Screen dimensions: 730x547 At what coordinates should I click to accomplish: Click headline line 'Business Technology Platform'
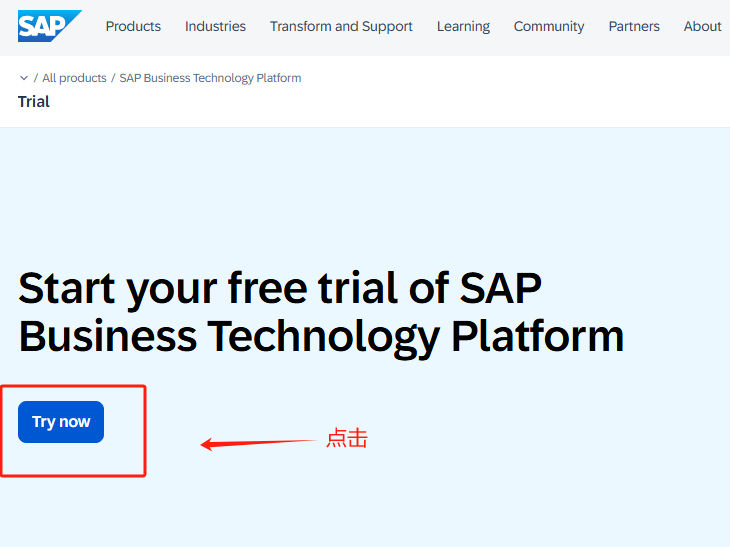pos(321,336)
